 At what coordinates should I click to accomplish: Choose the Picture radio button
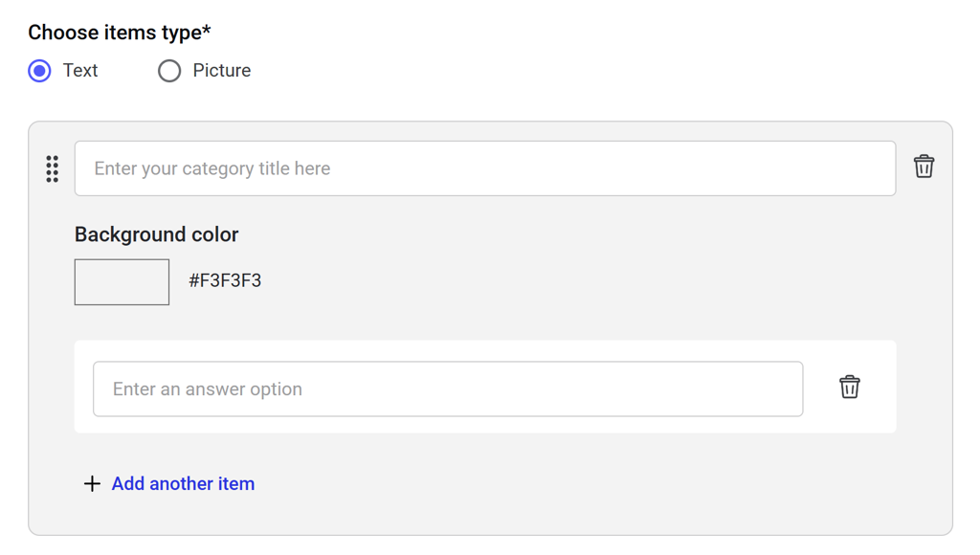tap(169, 71)
